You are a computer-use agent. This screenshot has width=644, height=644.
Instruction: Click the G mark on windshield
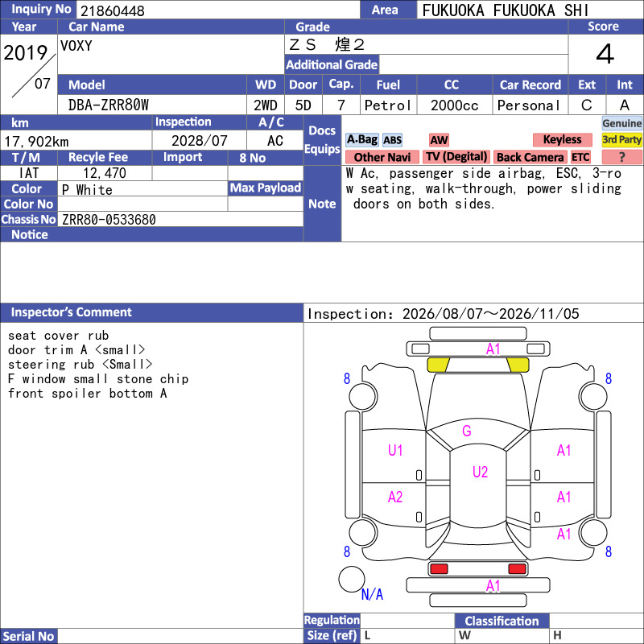click(x=467, y=431)
